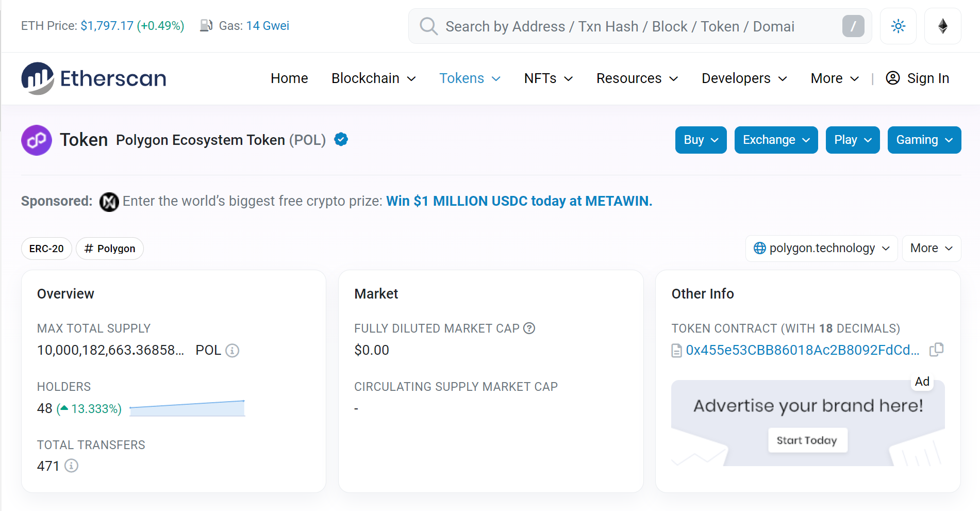Click the holders count 48
The width and height of the screenshot is (980, 511).
[45, 409]
